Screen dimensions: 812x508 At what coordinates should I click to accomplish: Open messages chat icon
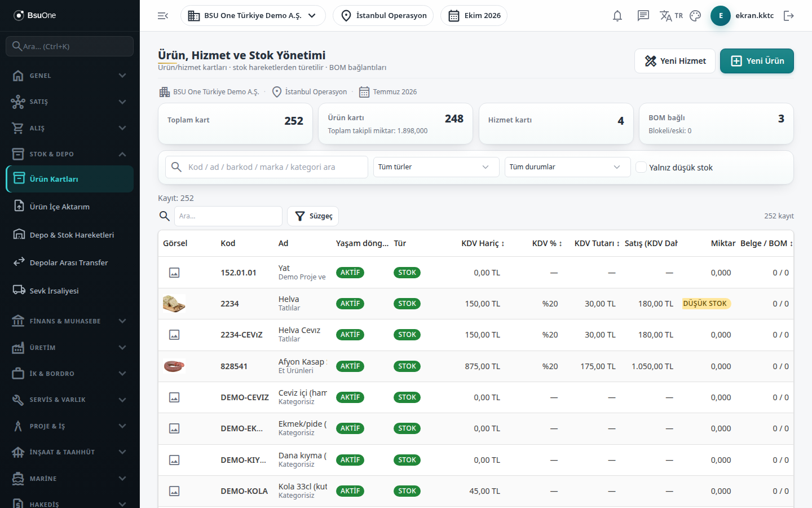[x=643, y=16]
